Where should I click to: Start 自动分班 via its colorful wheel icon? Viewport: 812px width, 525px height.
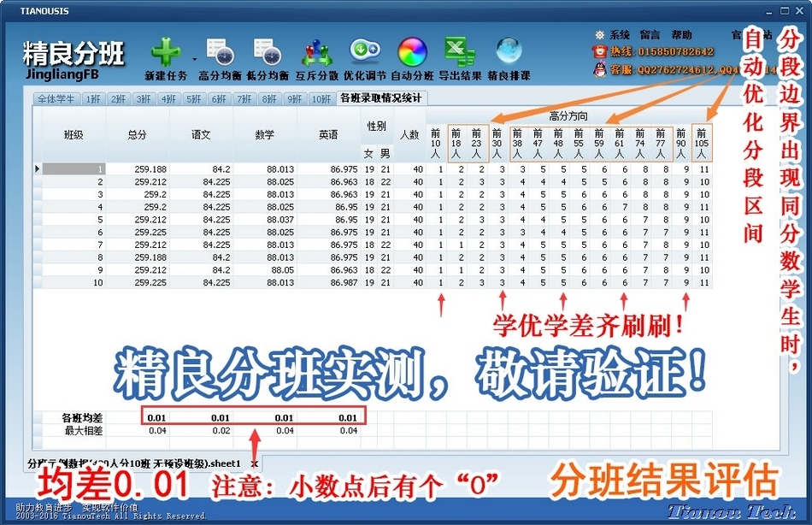tap(411, 50)
